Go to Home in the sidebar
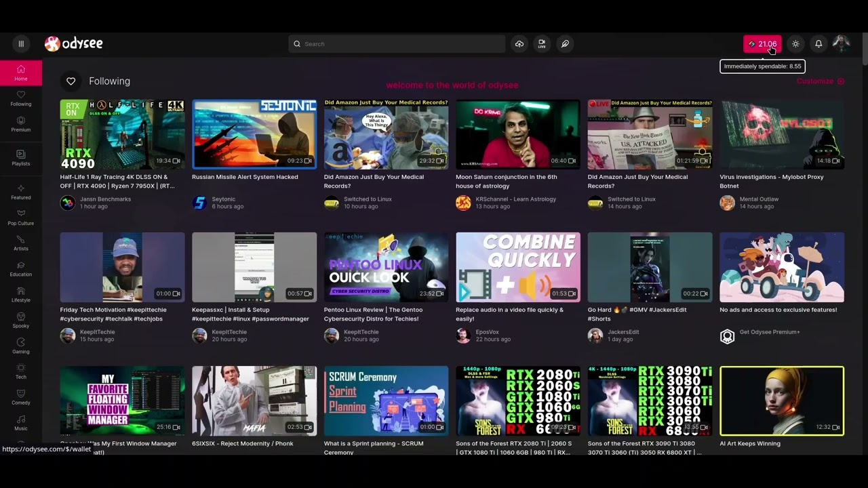 click(x=21, y=73)
